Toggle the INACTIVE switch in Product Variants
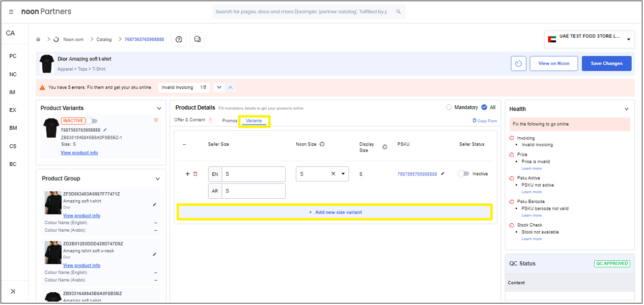Image resolution: width=644 pixels, height=305 pixels. click(92, 121)
